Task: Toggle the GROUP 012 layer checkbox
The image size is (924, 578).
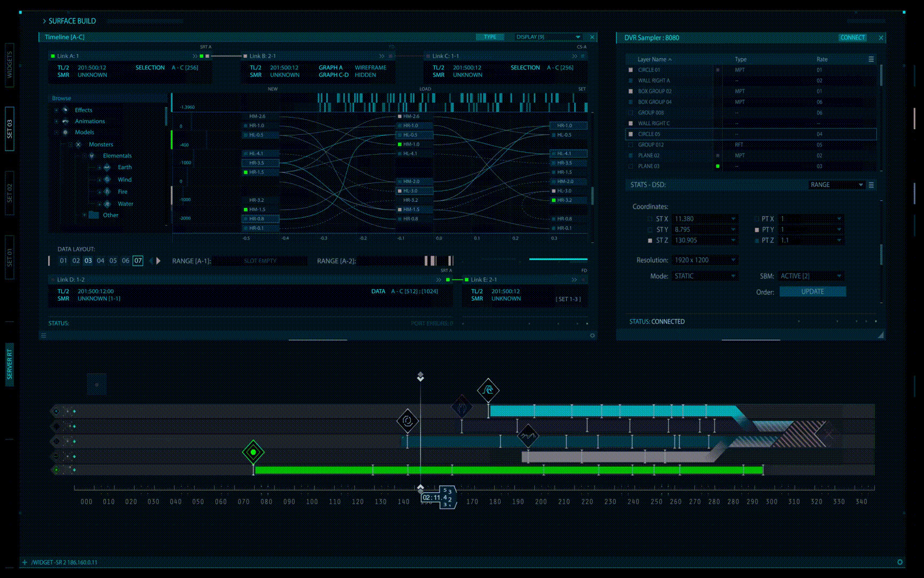Action: (x=630, y=145)
